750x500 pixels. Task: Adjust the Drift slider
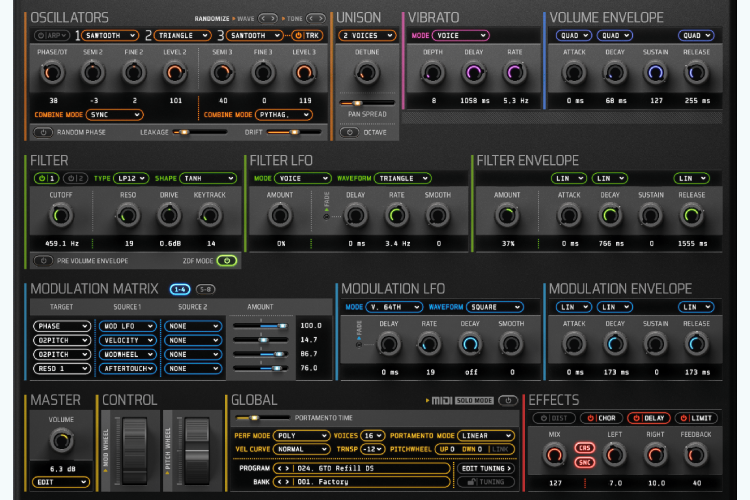pos(294,132)
